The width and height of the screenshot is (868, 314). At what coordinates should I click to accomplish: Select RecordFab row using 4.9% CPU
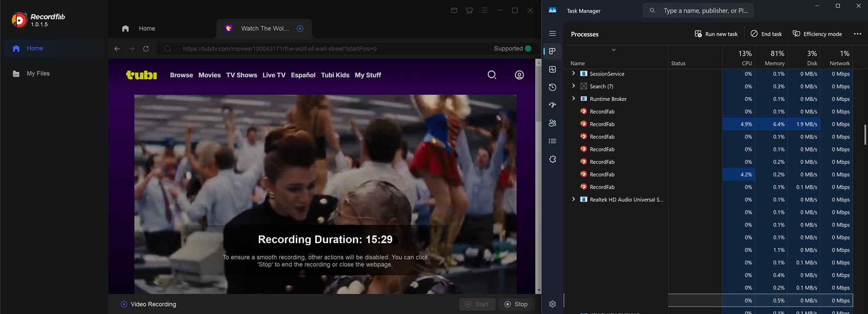(x=708, y=124)
